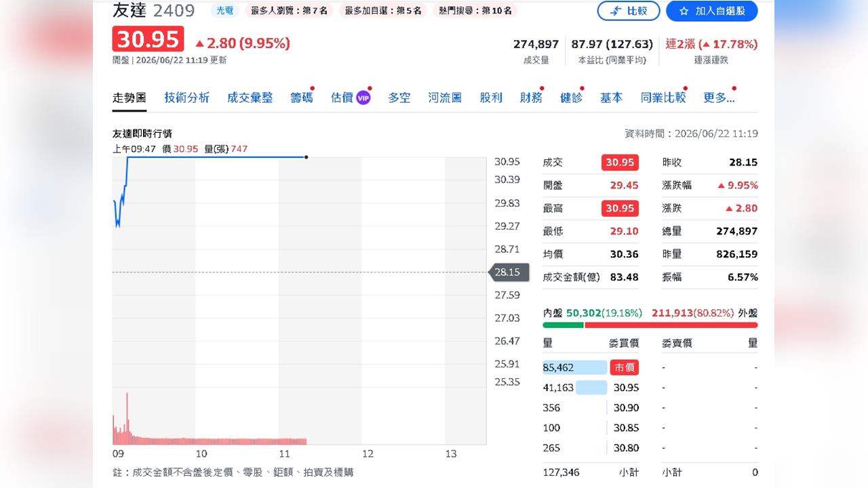Click the end dot of the price line
This screenshot has height=488, width=868.
coord(307,157)
